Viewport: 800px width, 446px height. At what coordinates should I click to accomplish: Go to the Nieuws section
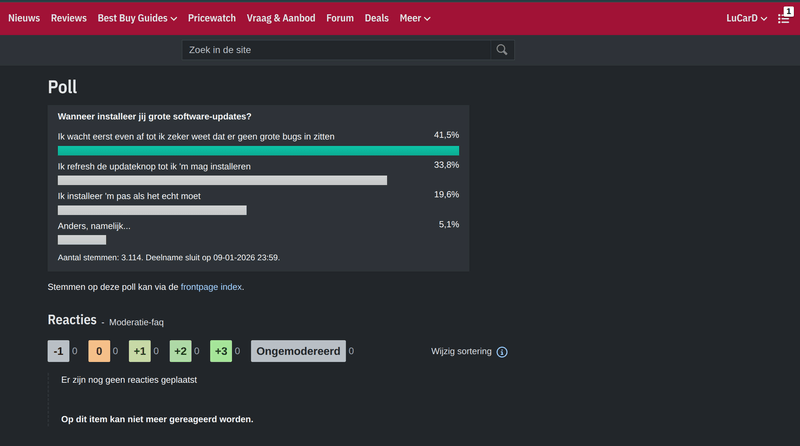pos(24,18)
